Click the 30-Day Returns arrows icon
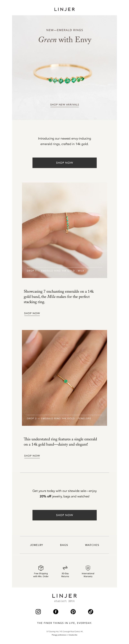This screenshot has width=129, height=644. point(65,568)
